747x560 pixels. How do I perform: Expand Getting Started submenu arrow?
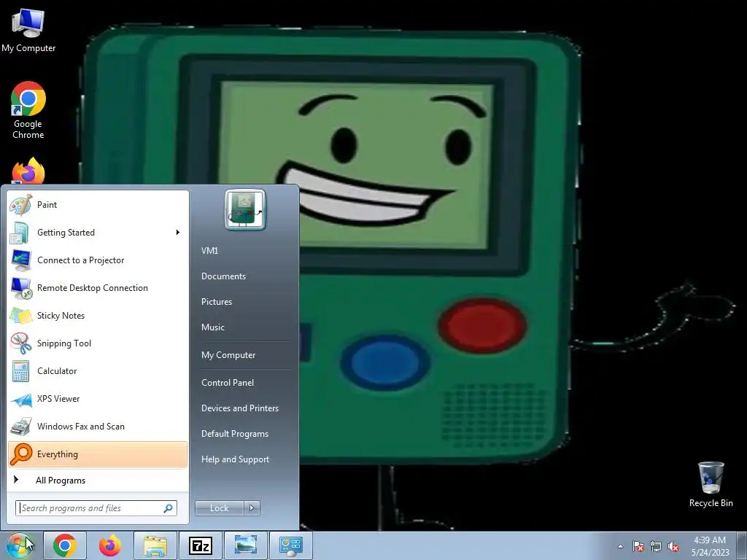178,233
